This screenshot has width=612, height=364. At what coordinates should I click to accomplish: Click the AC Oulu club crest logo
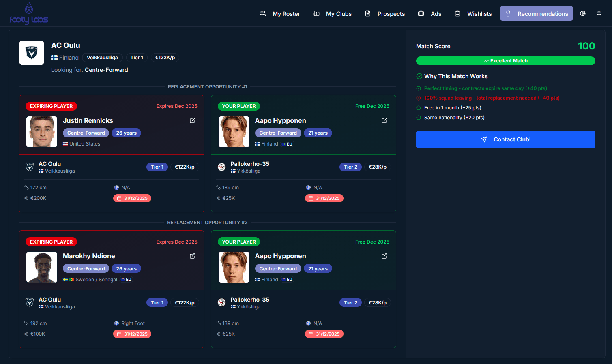point(32,53)
